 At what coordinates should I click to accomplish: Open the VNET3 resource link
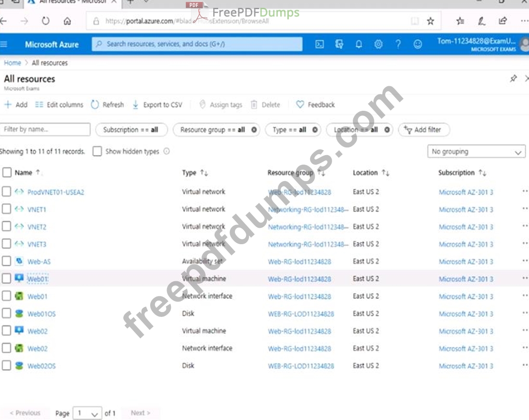[37, 244]
